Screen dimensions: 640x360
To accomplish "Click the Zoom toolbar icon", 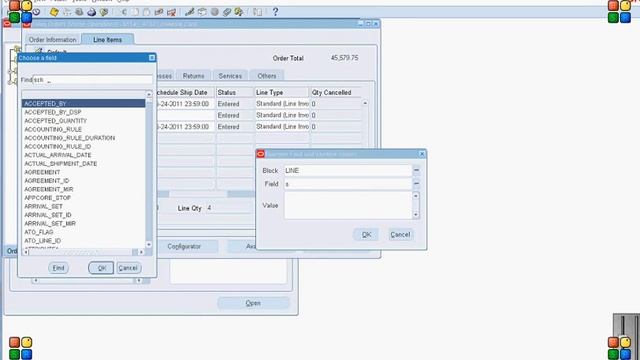I will click(x=202, y=12).
